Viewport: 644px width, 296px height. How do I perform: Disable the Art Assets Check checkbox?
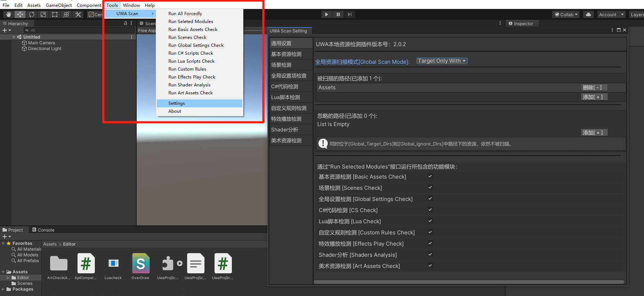click(430, 266)
